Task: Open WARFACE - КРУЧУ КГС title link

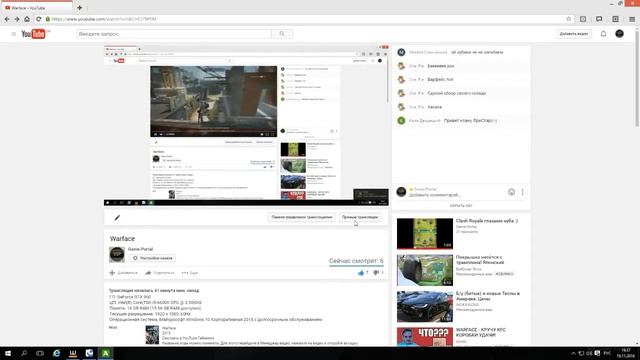Action: [481, 332]
